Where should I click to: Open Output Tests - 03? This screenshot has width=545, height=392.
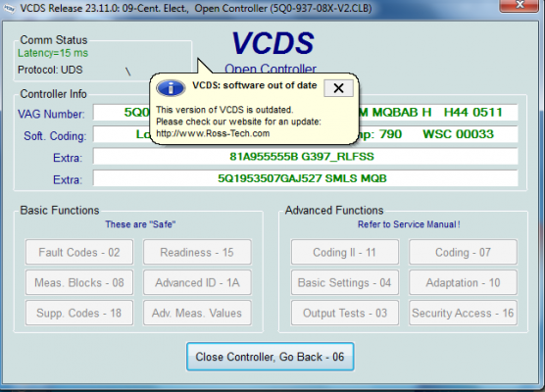point(345,313)
